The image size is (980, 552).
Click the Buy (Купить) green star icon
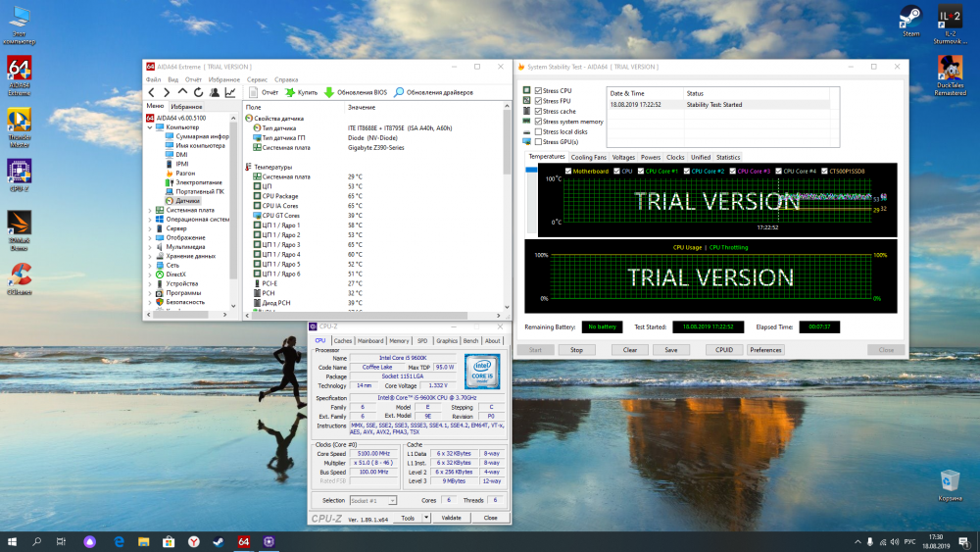[289, 92]
